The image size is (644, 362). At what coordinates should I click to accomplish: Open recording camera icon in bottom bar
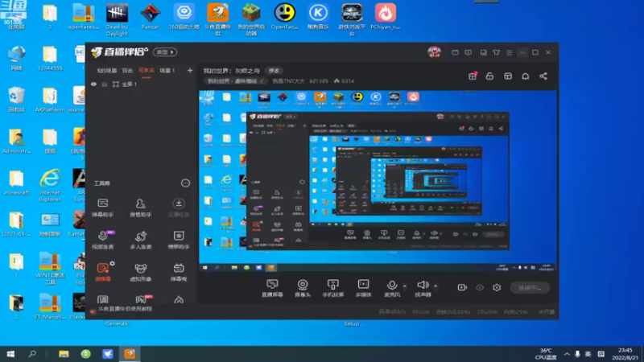(x=462, y=287)
